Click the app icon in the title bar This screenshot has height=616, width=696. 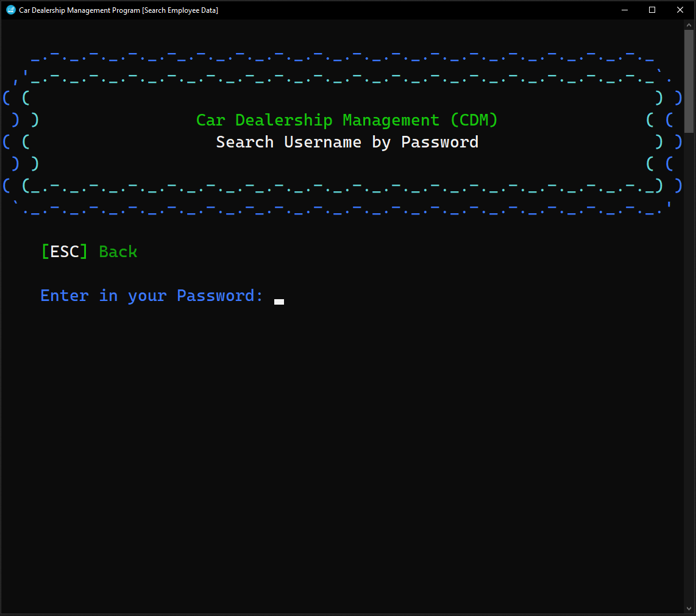tap(10, 10)
